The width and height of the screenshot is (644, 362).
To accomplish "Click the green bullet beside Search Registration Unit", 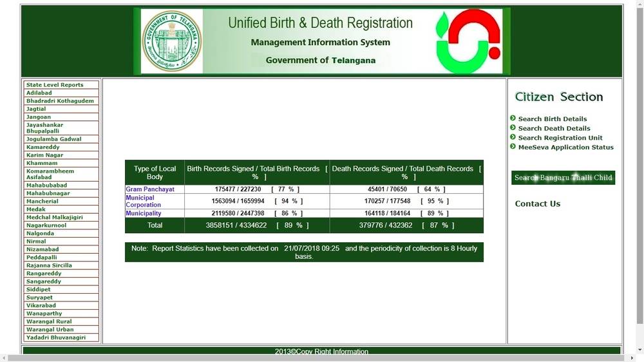I will (513, 137).
